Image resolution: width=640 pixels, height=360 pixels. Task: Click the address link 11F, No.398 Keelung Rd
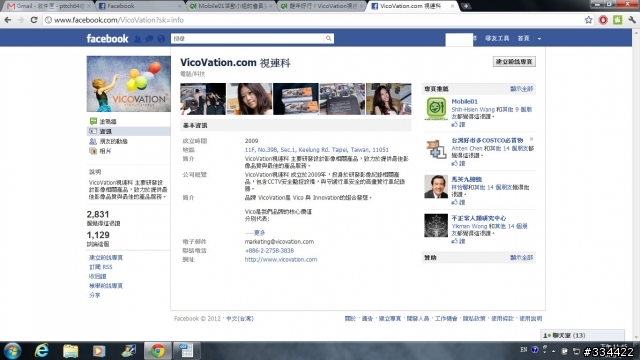316,150
